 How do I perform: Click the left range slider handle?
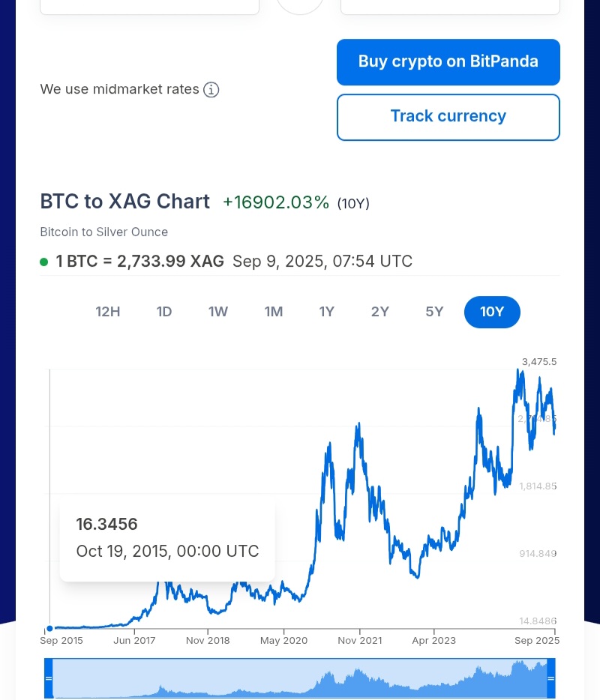(x=49, y=678)
